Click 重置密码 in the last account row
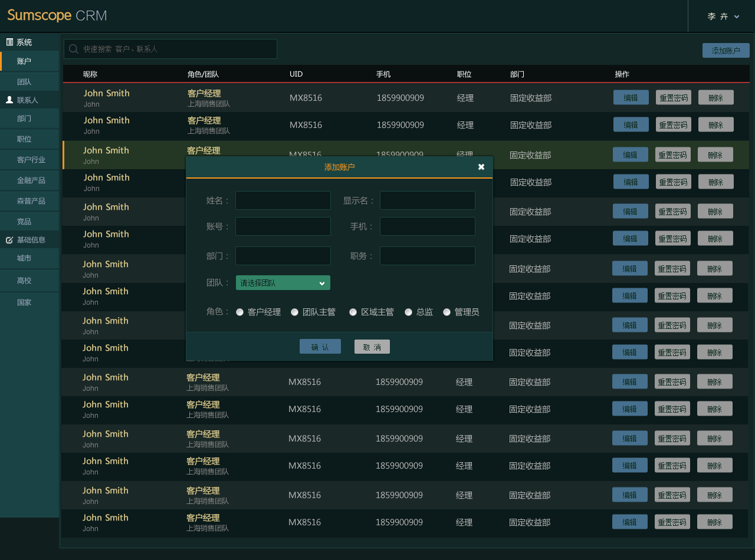755x560 pixels. 672,522
